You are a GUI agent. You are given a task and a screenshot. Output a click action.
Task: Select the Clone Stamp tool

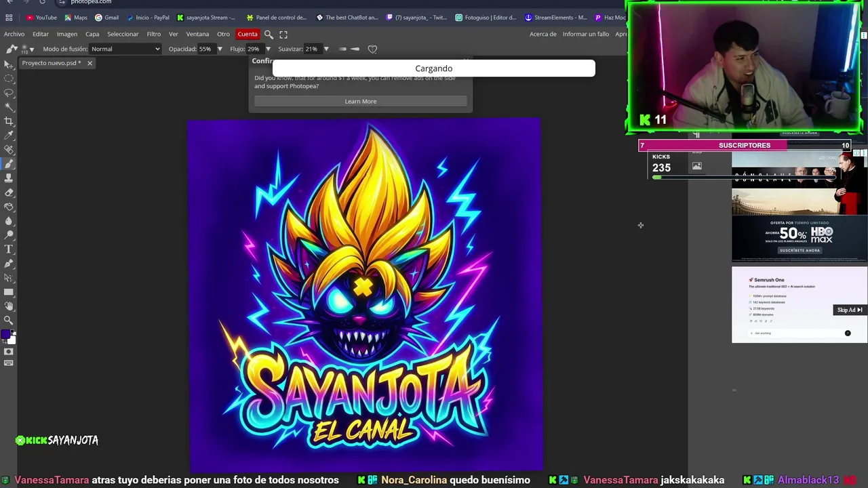(x=9, y=178)
